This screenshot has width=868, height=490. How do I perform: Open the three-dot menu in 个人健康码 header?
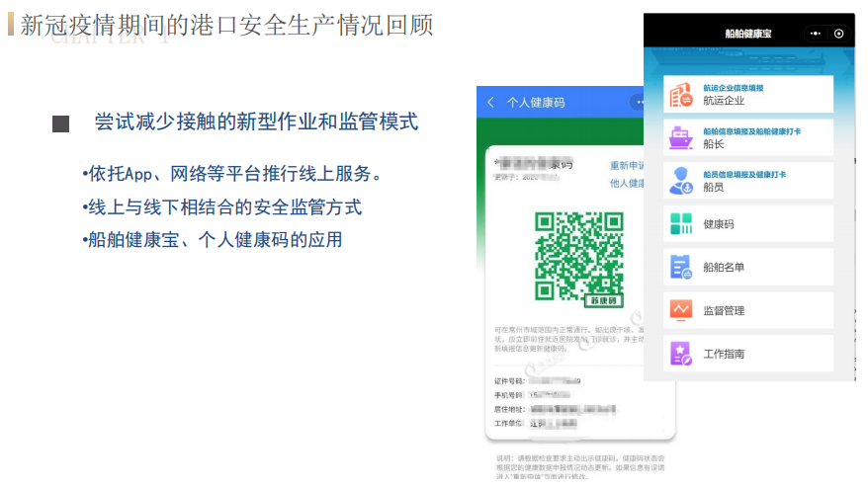pyautogui.click(x=639, y=103)
